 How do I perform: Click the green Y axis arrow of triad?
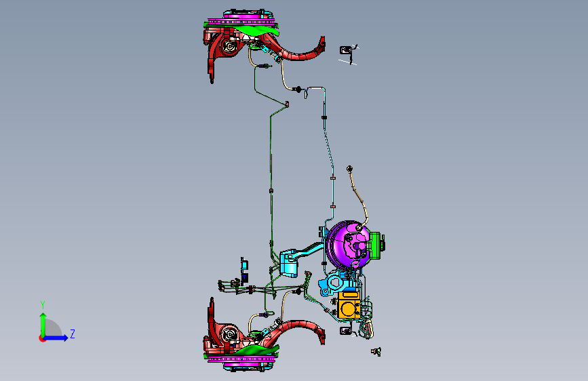43,323
